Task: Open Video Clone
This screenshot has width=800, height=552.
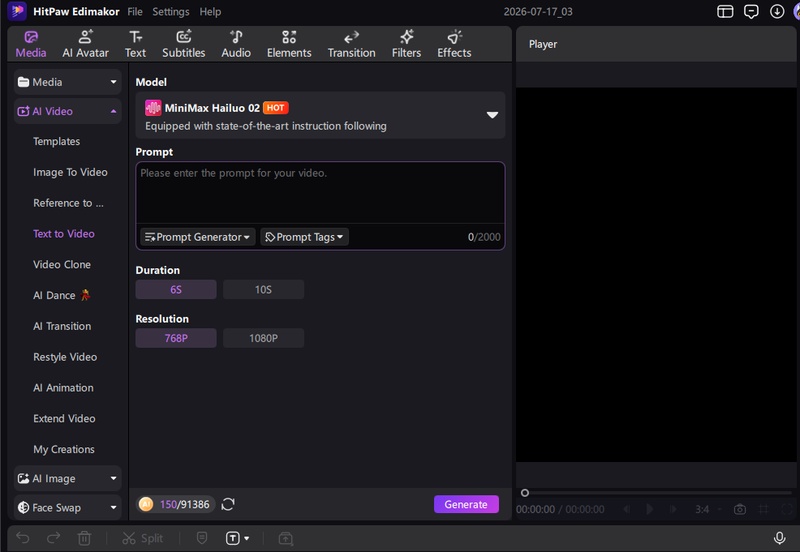Action: (x=62, y=264)
